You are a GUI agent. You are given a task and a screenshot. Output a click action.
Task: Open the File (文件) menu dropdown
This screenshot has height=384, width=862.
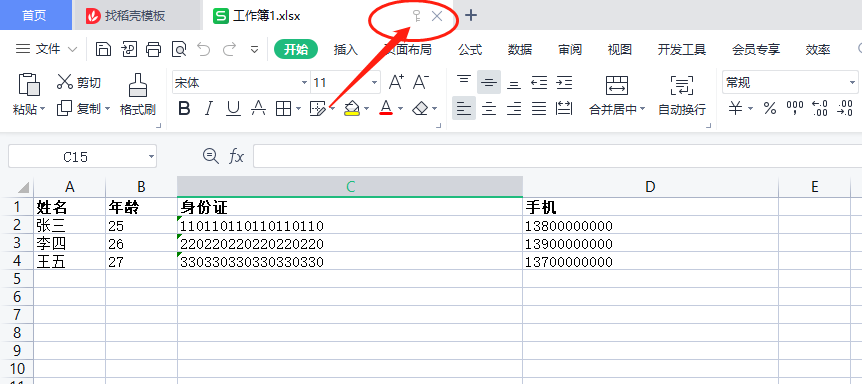(x=46, y=49)
